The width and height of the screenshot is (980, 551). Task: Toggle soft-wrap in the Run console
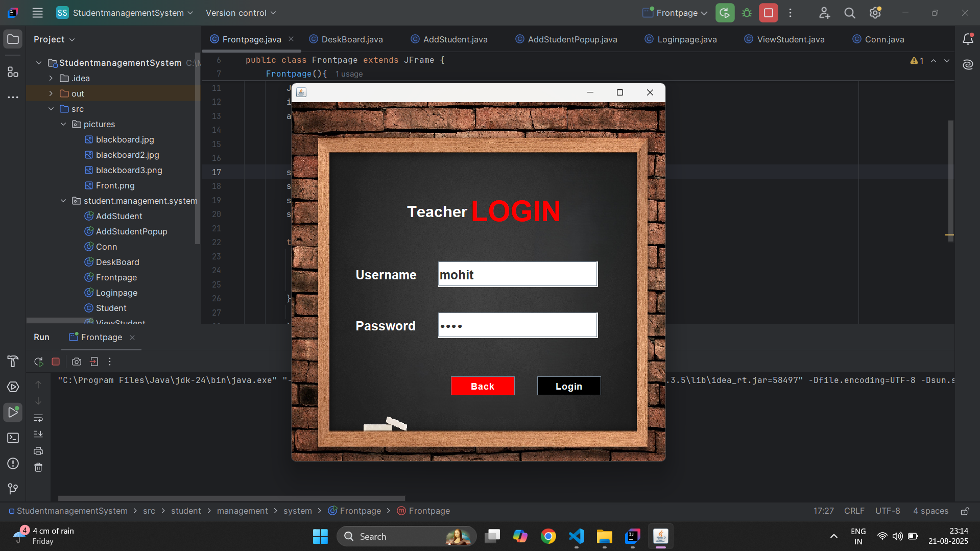click(38, 418)
